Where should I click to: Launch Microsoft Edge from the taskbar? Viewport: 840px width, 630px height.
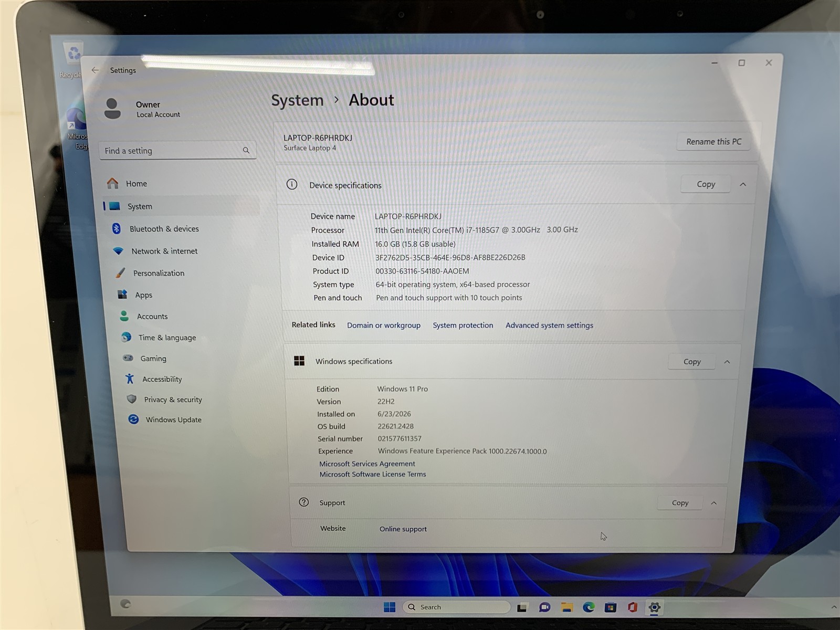click(589, 607)
